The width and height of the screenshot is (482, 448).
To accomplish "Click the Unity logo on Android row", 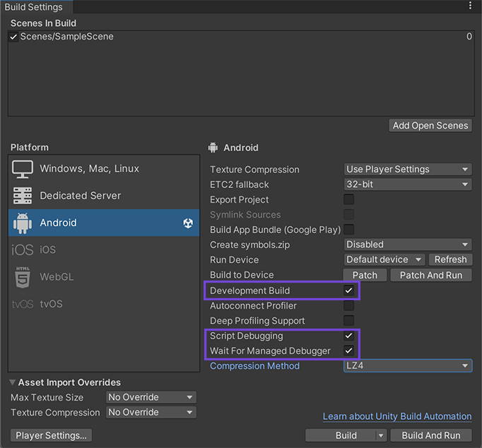I will 188,223.
